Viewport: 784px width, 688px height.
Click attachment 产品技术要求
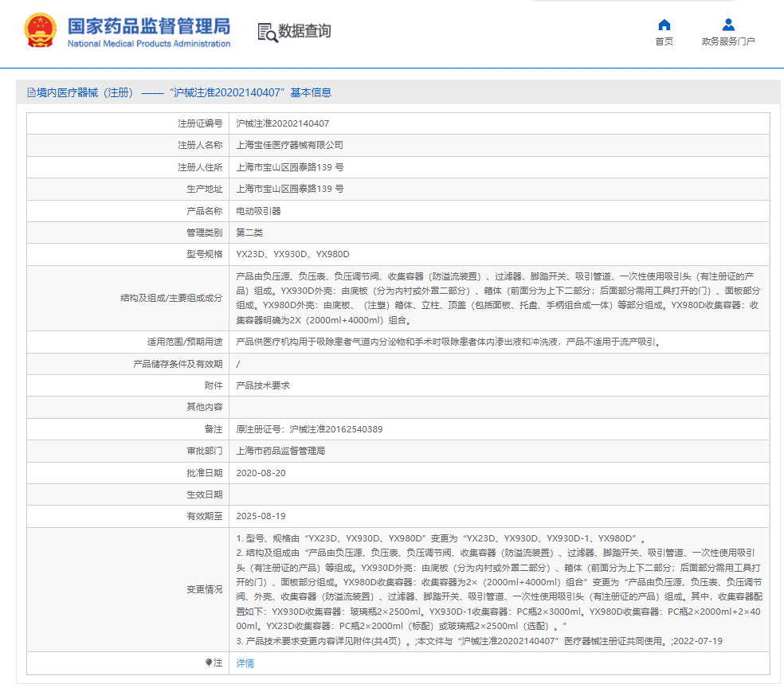coord(263,385)
